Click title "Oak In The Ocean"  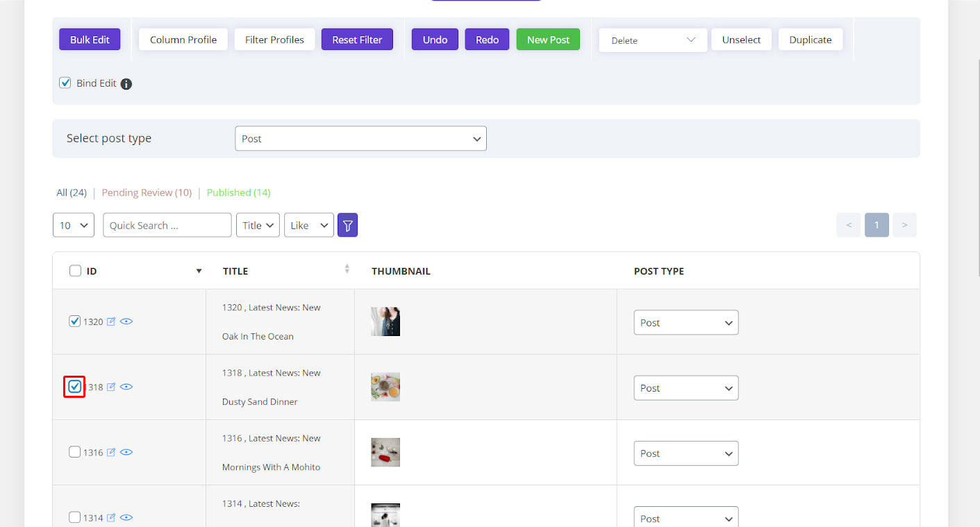click(x=258, y=336)
